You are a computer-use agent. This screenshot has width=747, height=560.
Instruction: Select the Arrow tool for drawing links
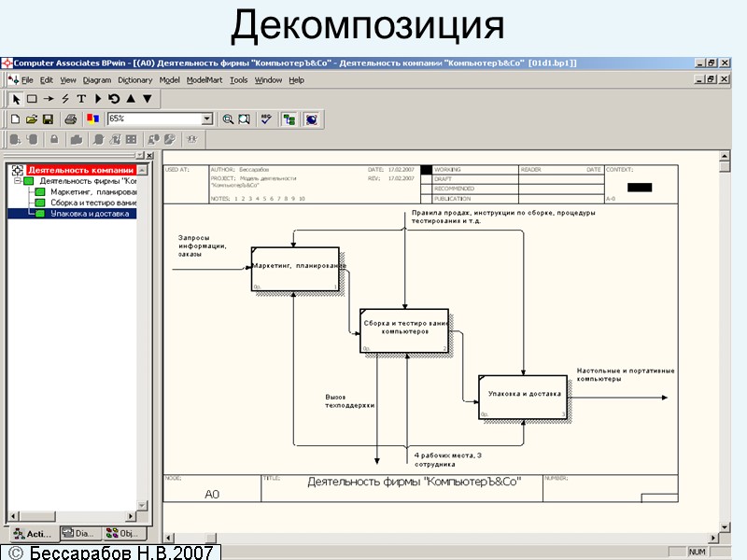pyautogui.click(x=47, y=99)
